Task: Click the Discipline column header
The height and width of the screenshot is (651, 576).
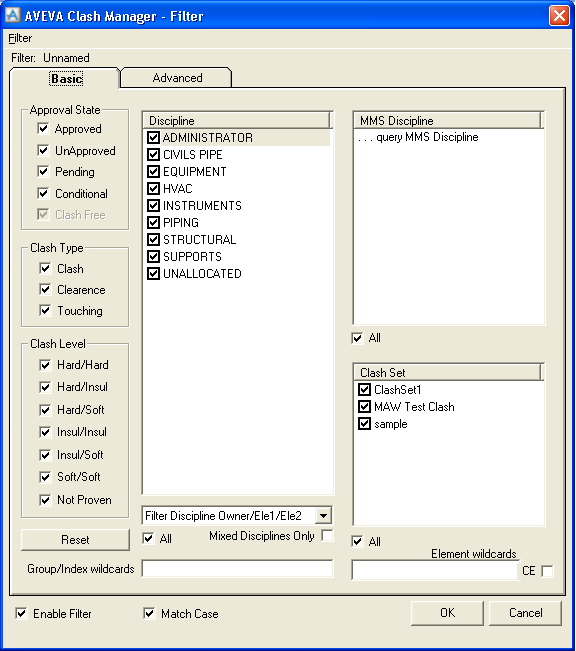Action: 237,120
